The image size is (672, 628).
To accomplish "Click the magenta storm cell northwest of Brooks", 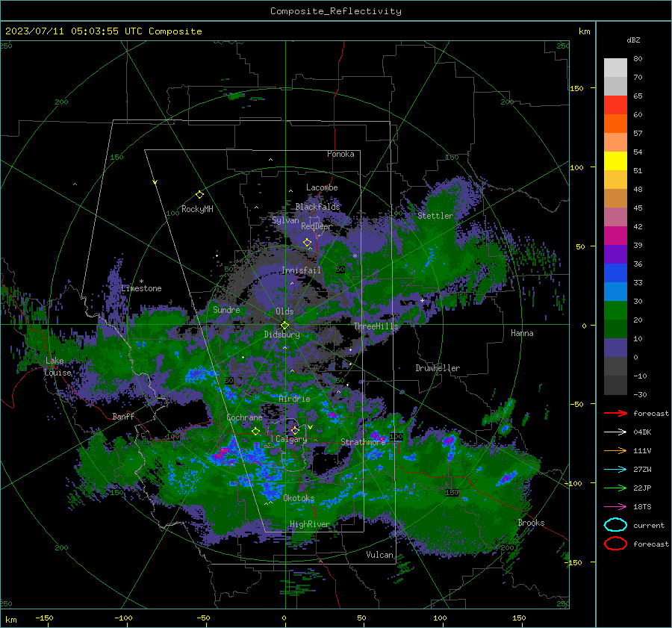I will pyautogui.click(x=508, y=477).
